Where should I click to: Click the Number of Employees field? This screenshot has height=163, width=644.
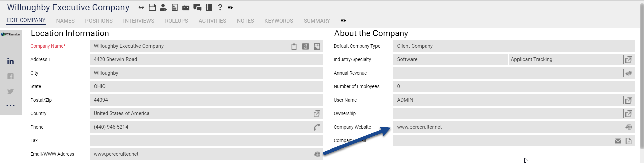pos(514,86)
